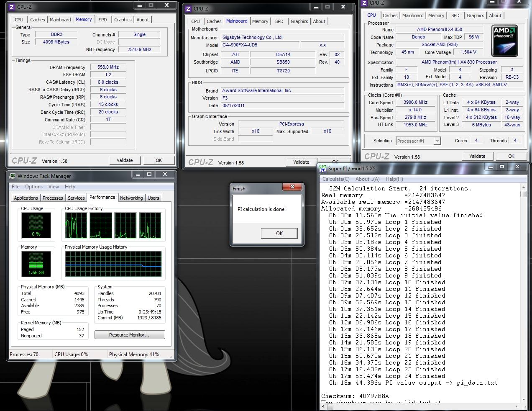Maximize the Windows Task Manager window

point(149,175)
